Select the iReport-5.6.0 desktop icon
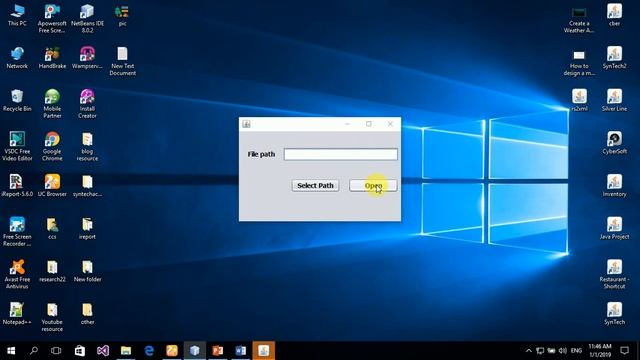Screen dimensions: 640x360 click(17, 186)
